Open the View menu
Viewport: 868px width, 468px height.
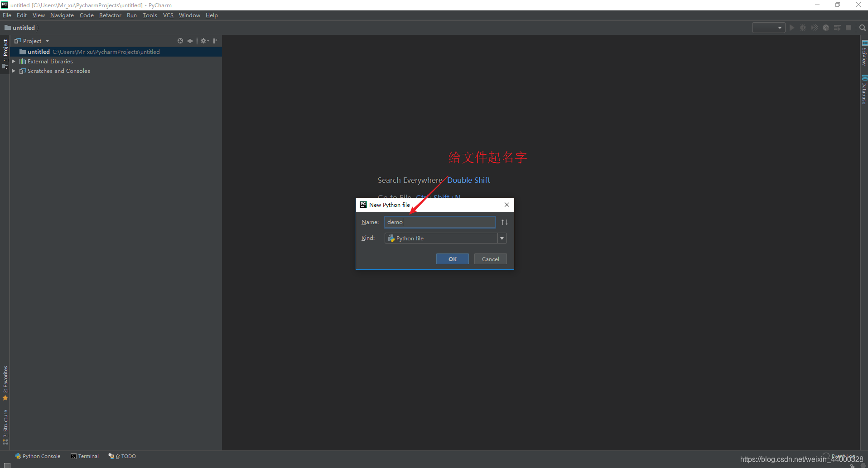[x=39, y=15]
